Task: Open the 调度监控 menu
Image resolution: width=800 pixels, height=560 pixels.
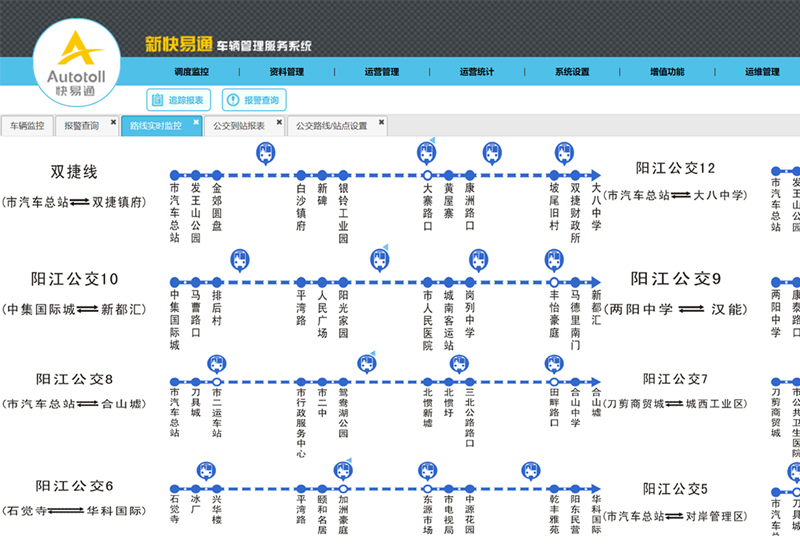Action: click(x=192, y=72)
